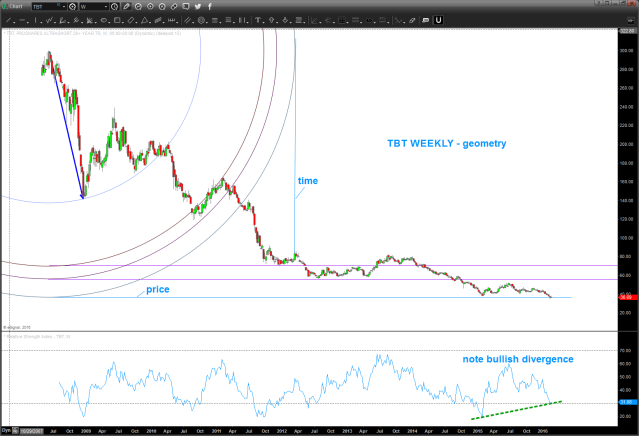Select the Fibonacci circle drawing tool
This screenshot has height=436, width=639.
pyautogui.click(x=201, y=21)
